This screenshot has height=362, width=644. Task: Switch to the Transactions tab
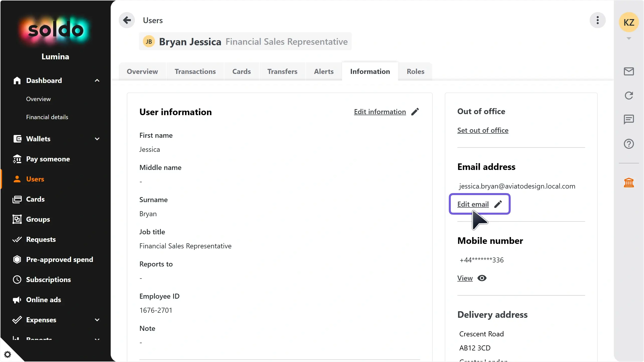coord(195,71)
